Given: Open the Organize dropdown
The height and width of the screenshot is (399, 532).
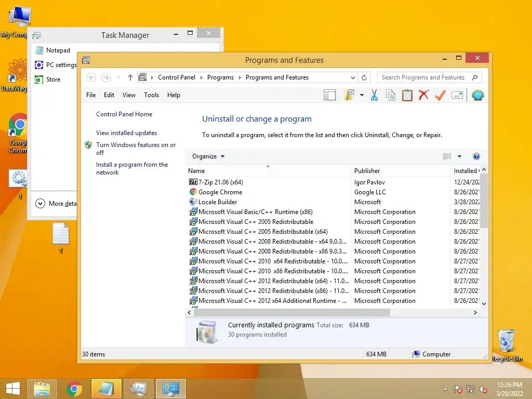Looking at the screenshot, I should coord(208,156).
